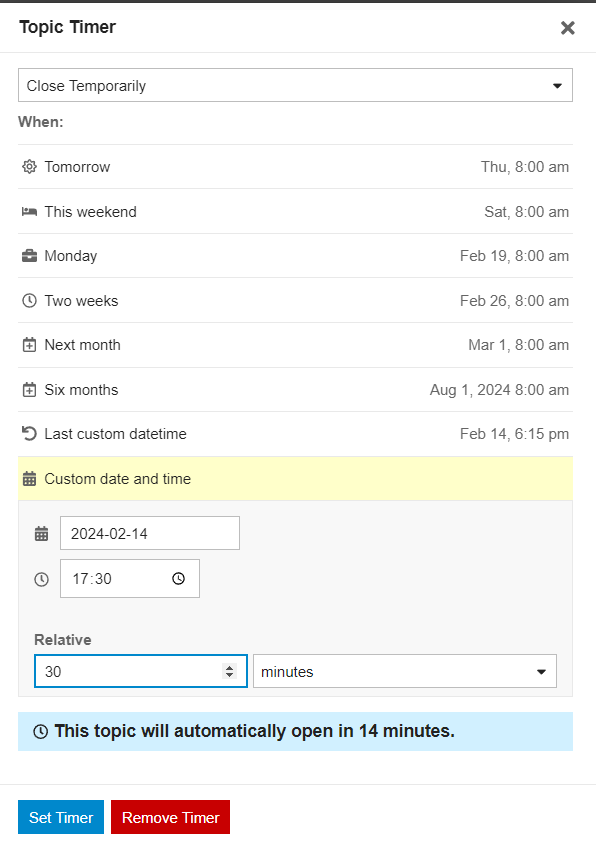Click the bed icon for This weekend
The image size is (596, 848).
pyautogui.click(x=29, y=211)
